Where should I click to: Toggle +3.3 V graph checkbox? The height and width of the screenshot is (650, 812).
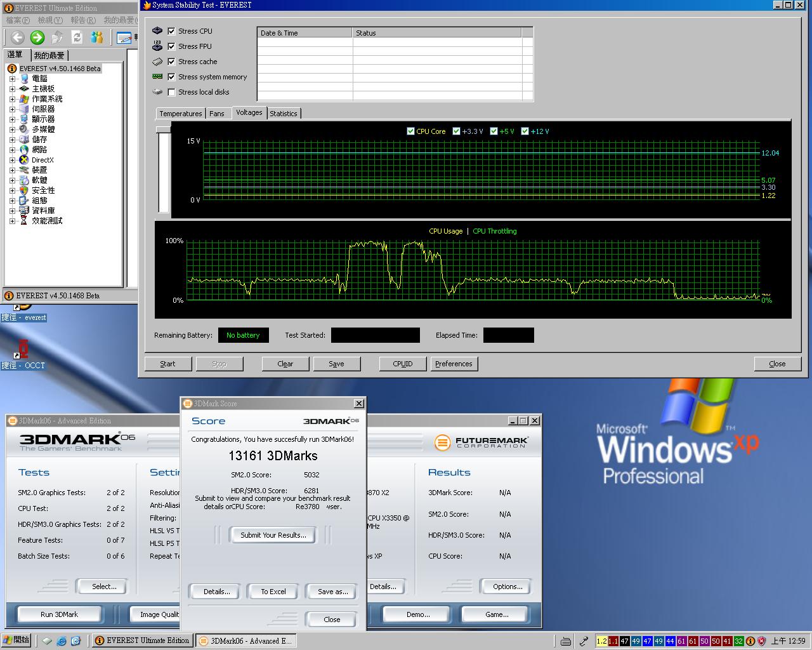[x=456, y=131]
